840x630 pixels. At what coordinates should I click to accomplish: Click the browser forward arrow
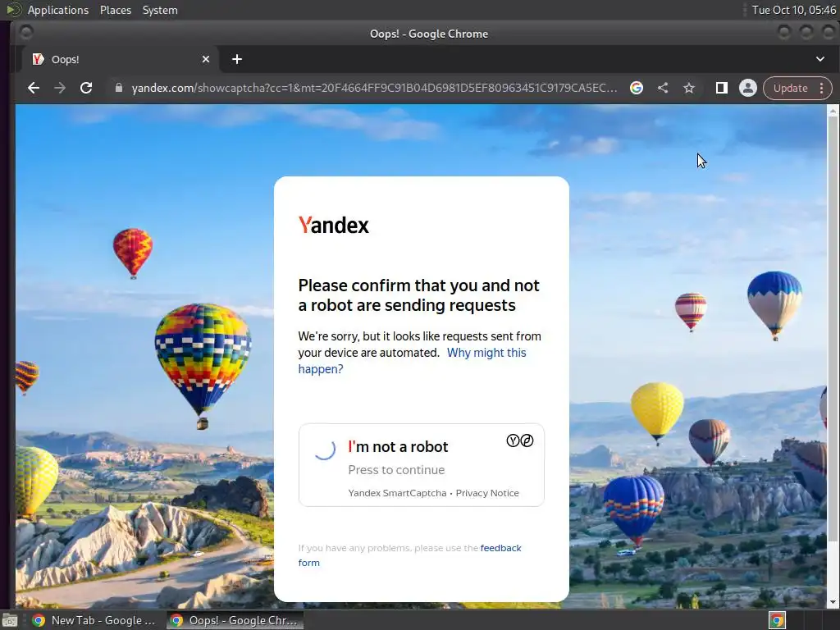tap(59, 88)
